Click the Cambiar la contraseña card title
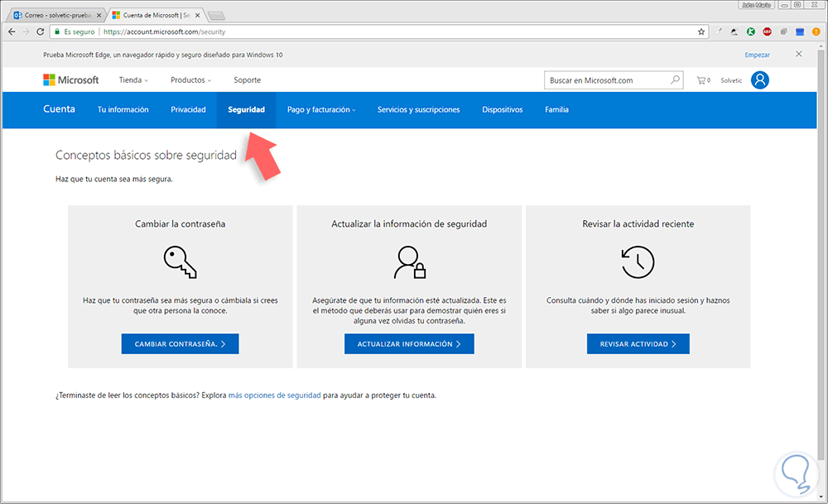This screenshot has height=504, width=828. (x=180, y=223)
